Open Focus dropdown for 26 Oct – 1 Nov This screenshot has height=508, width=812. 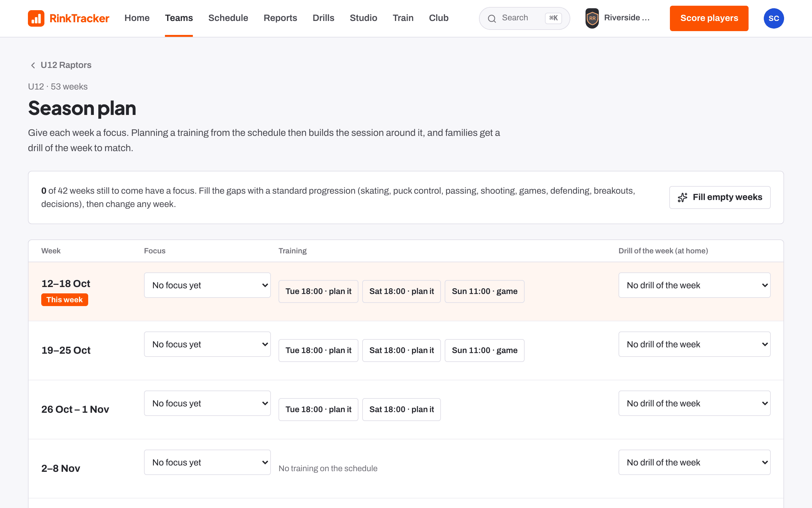[x=207, y=403]
